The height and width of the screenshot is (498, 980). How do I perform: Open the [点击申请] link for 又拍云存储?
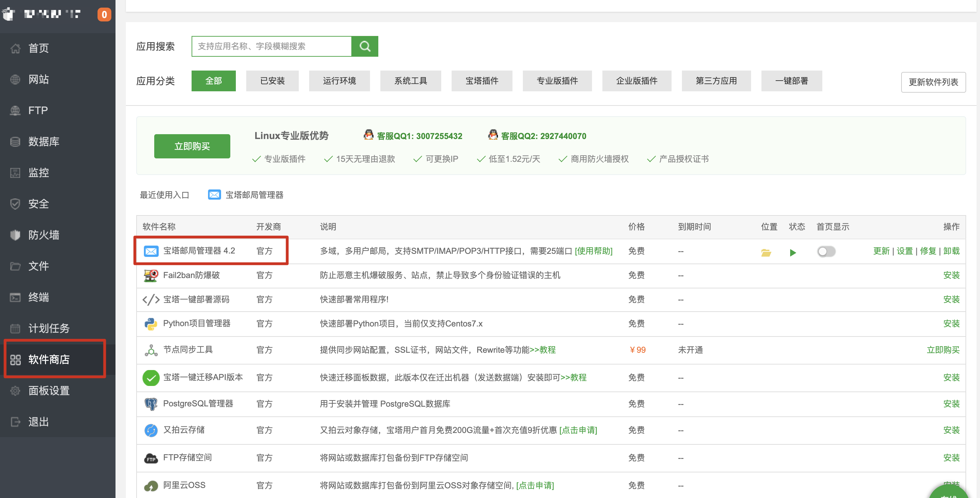tap(578, 430)
